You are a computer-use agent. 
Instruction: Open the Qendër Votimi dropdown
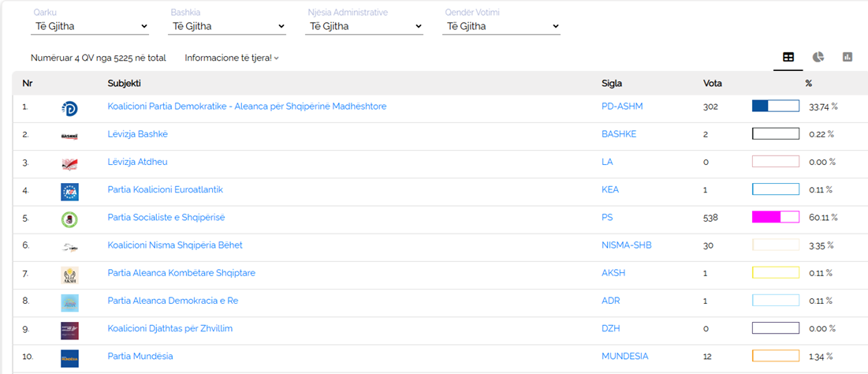(501, 26)
